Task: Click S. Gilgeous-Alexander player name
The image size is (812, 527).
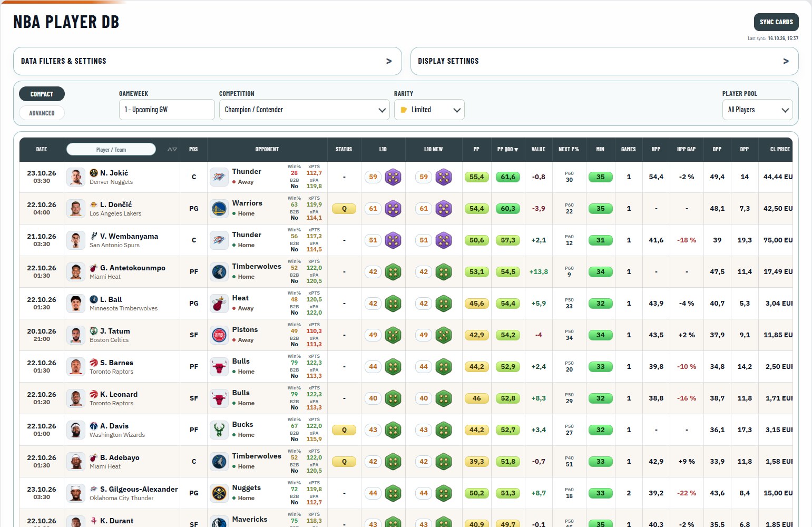Action: coord(139,489)
